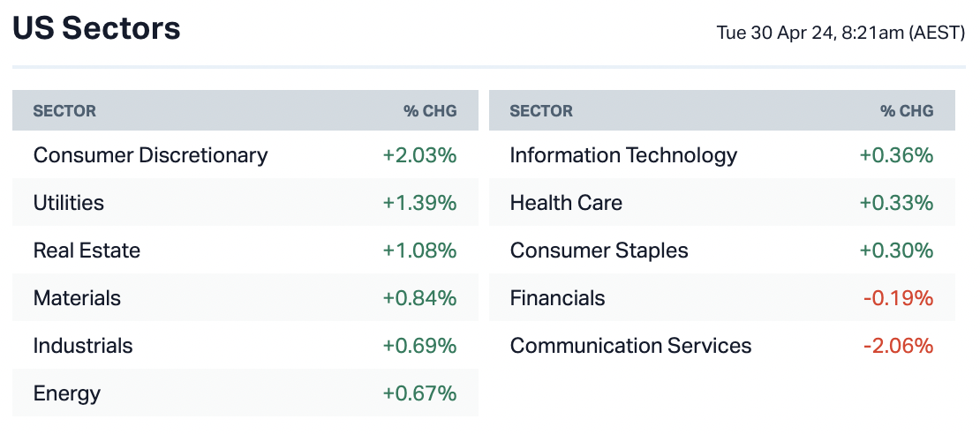Click the US Sectors heading
The image size is (980, 434).
[96, 29]
